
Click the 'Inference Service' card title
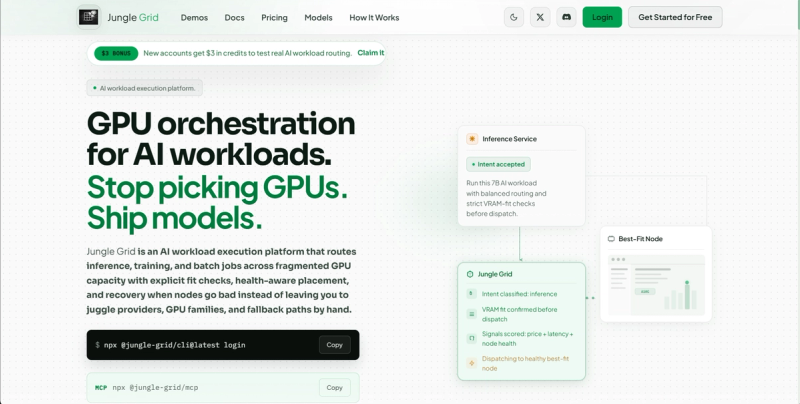[509, 139]
